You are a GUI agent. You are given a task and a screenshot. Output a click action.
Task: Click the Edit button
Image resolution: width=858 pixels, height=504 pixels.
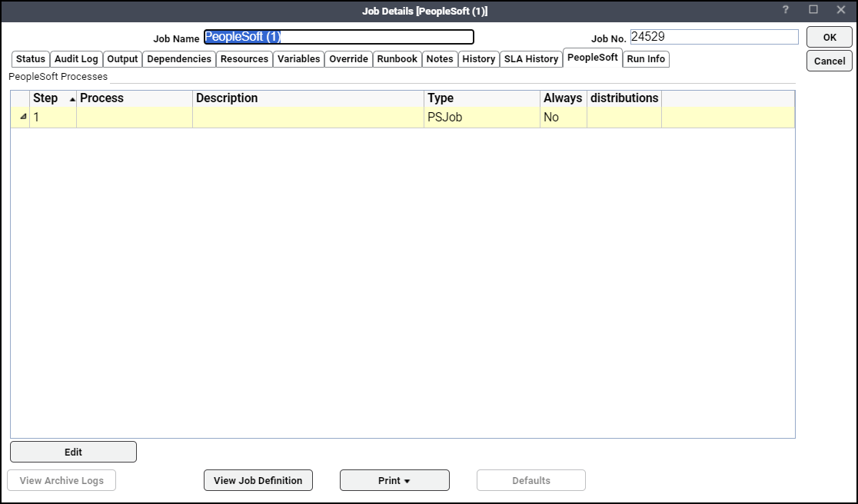click(73, 452)
